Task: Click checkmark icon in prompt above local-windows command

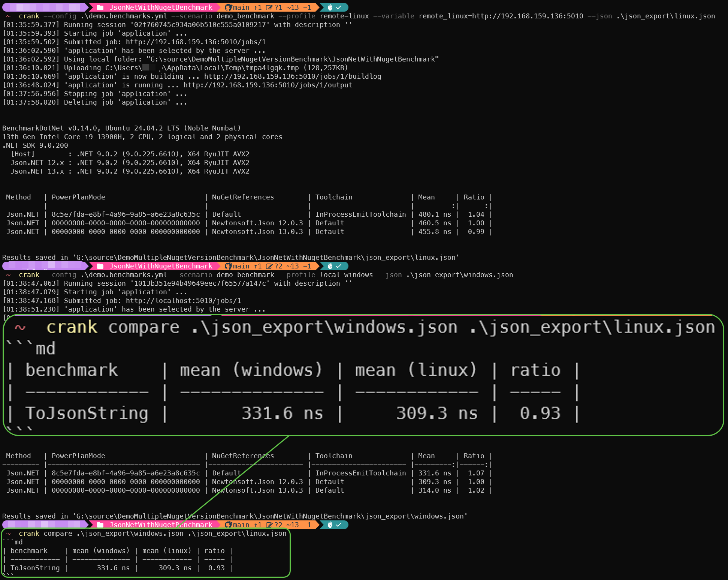Action: click(x=339, y=266)
